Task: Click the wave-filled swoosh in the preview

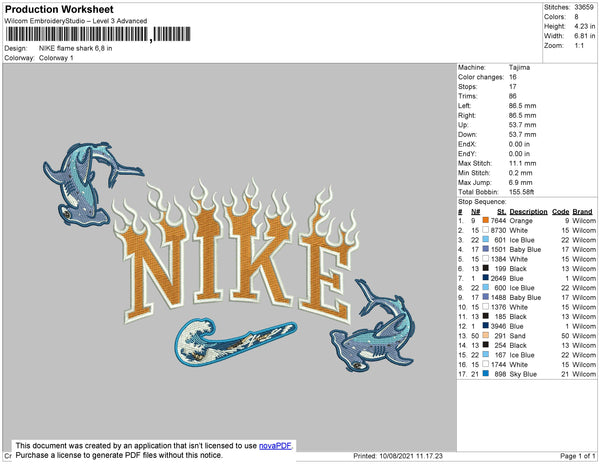Action: [x=235, y=342]
